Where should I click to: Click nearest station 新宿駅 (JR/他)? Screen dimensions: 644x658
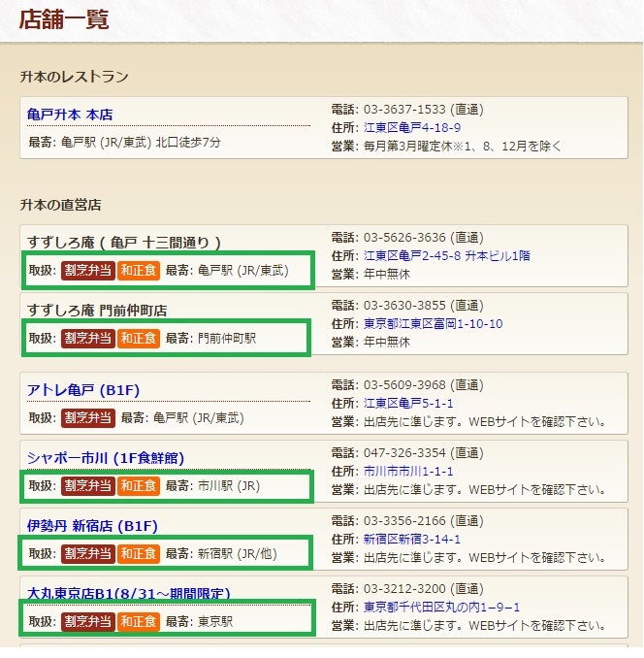(x=238, y=554)
